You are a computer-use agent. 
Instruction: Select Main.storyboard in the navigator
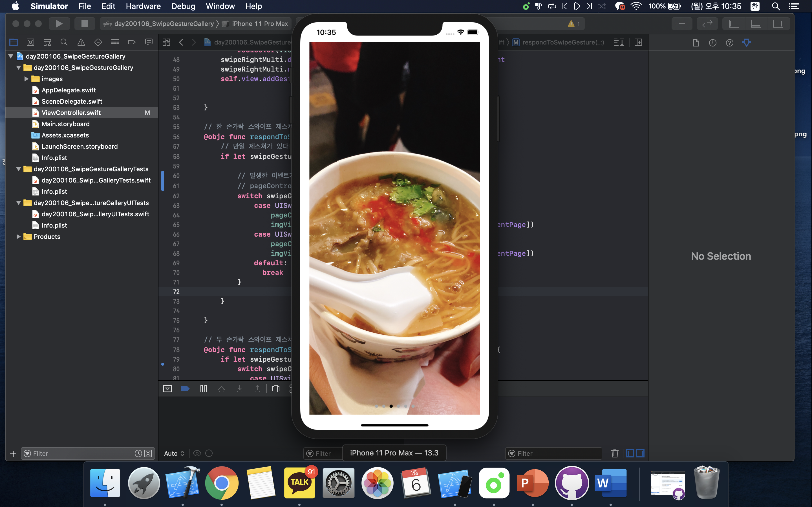65,124
